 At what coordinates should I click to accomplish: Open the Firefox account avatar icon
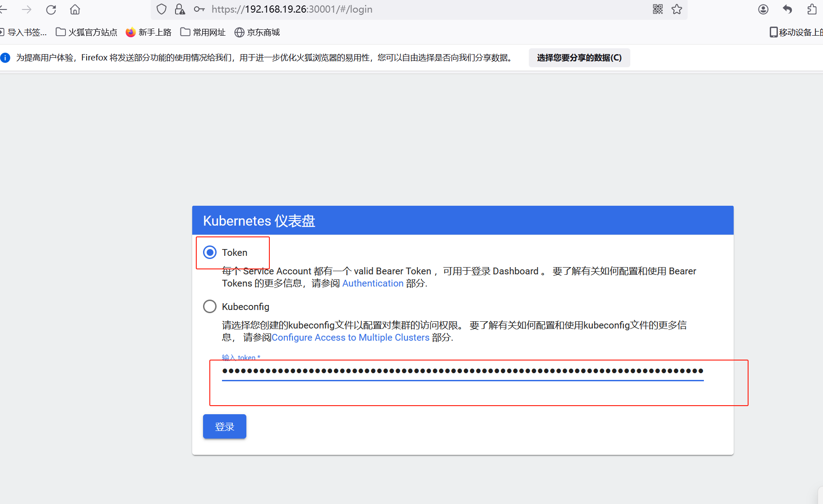[763, 9]
